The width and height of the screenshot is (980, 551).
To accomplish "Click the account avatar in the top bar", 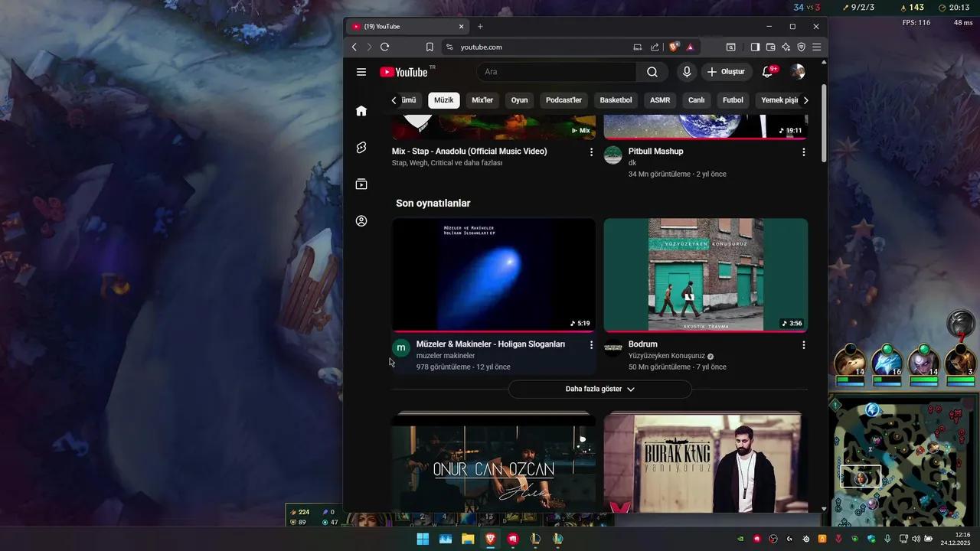I will tap(798, 71).
